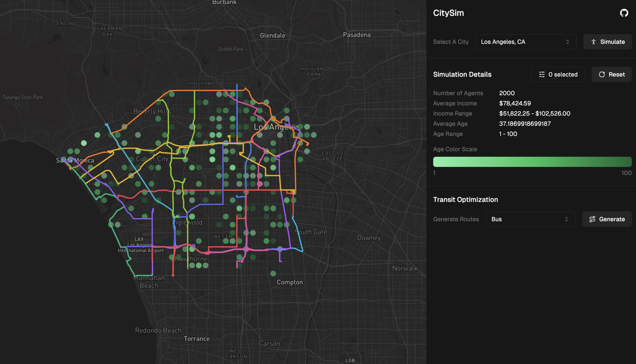Click the filter sliders icon
Viewport: 636px width, 364px height.
pyautogui.click(x=541, y=75)
